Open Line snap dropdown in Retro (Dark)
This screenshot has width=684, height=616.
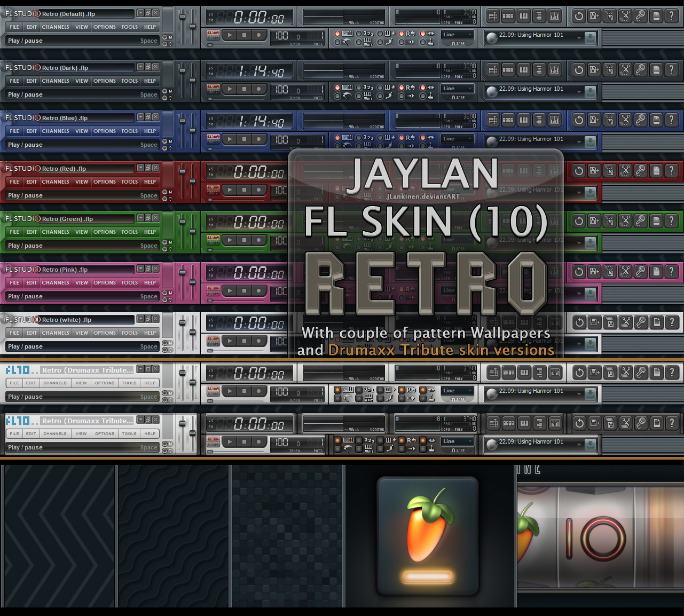[458, 89]
